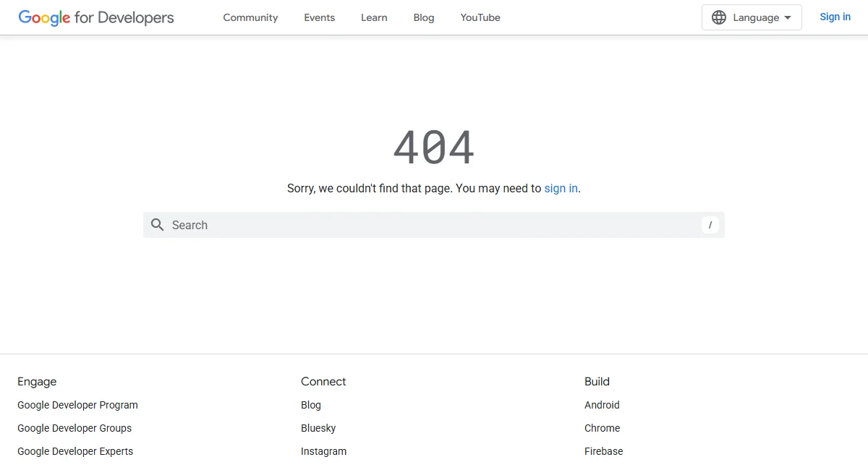Click the Google for Developers logo

coord(96,17)
